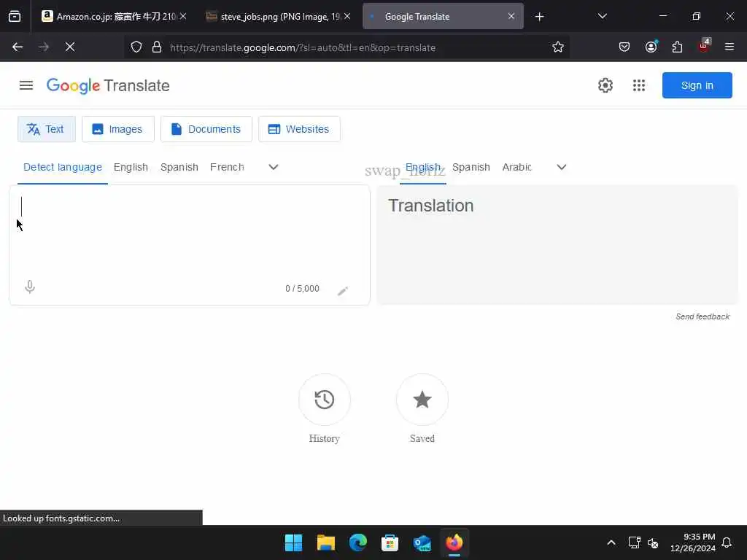Open Firefox account menu
The height and width of the screenshot is (560, 747).
651,47
